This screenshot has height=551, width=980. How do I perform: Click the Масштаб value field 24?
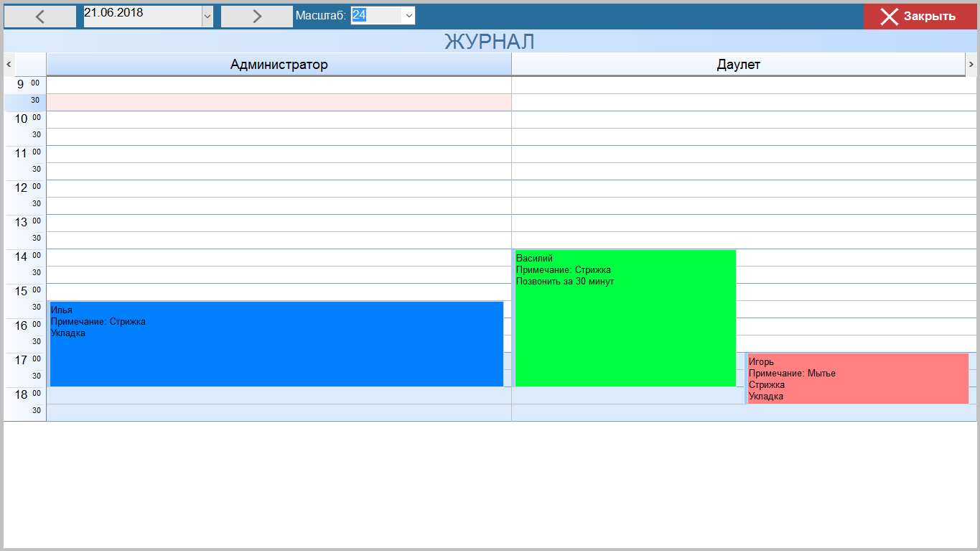375,16
